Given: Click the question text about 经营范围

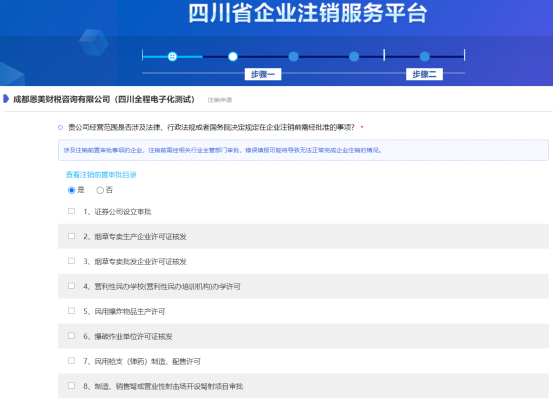Looking at the screenshot, I should pos(211,127).
